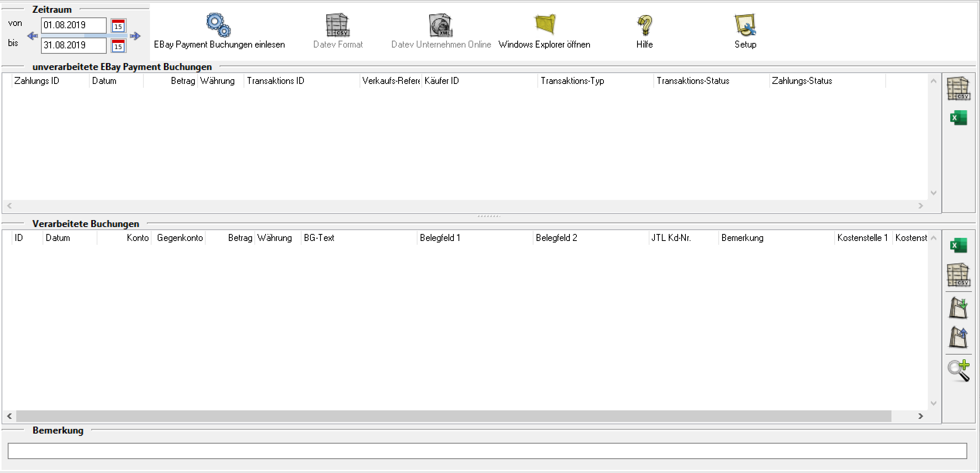980x473 pixels.
Task: Open Setup tool icon
Action: click(x=745, y=25)
